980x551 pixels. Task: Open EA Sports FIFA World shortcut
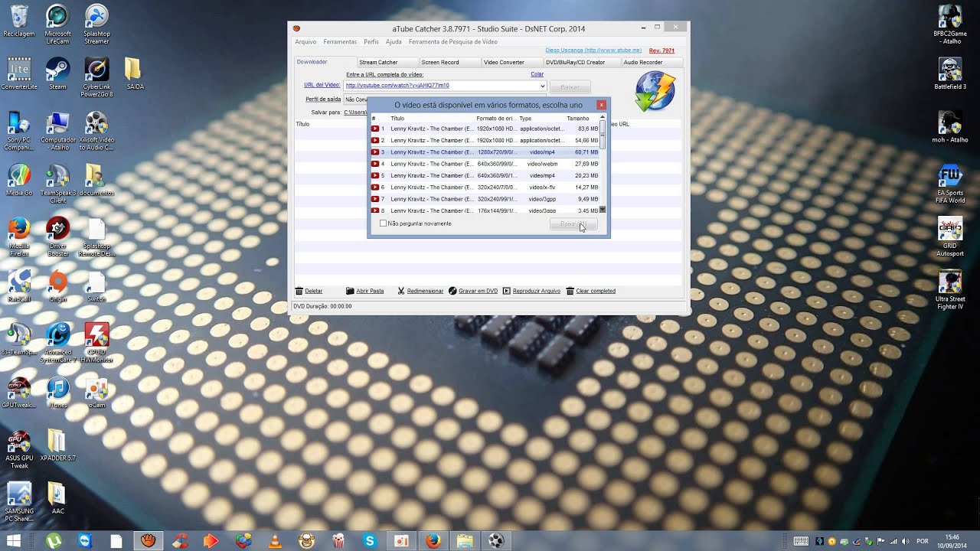tap(950, 184)
